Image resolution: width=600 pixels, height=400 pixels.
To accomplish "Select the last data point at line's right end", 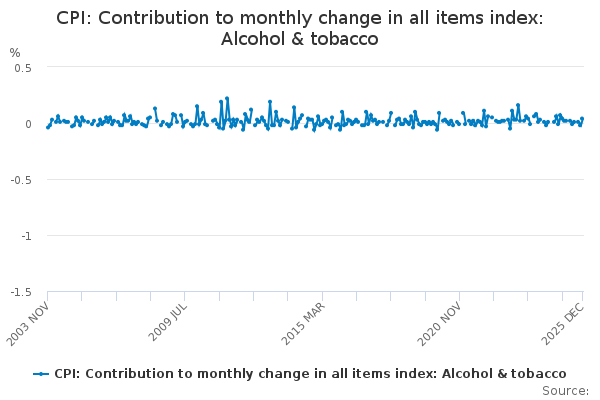I will tap(582, 119).
